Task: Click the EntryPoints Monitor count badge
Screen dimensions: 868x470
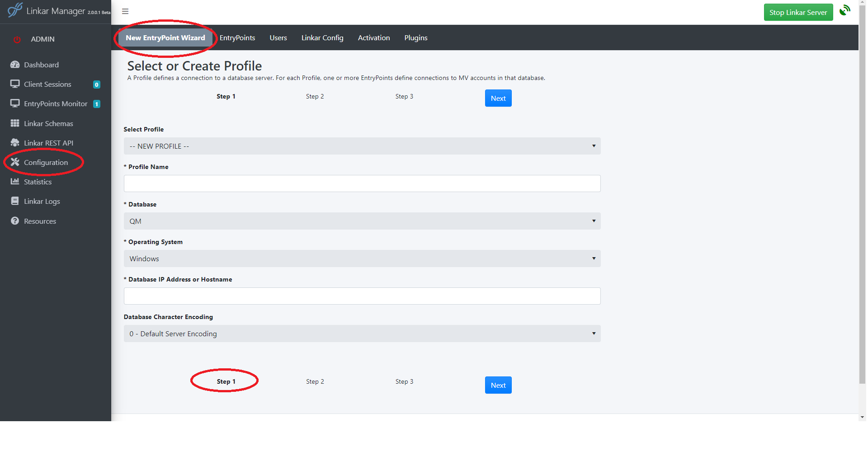Action: pos(96,104)
